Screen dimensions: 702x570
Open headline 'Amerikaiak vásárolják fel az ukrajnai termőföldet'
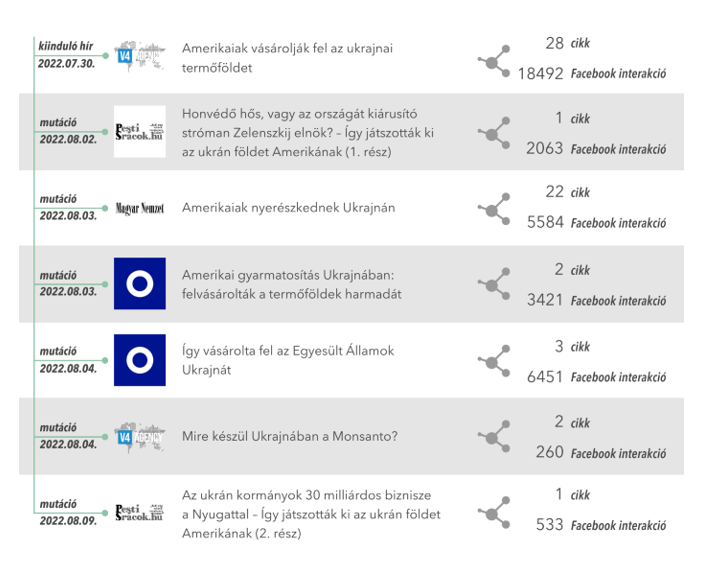coord(287,58)
